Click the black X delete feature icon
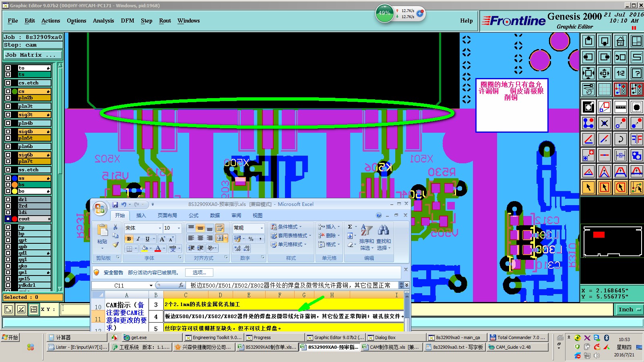Screen dimensions: 644x362 point(605,123)
